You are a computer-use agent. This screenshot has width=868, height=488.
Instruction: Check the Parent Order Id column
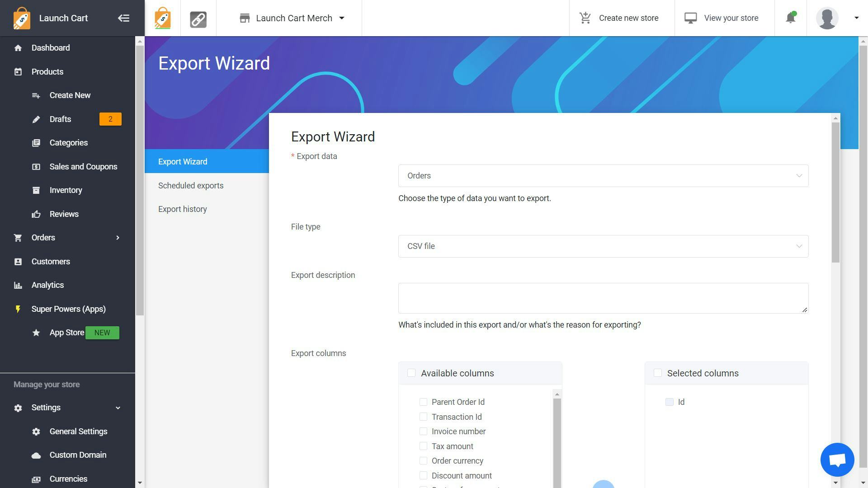pyautogui.click(x=423, y=402)
